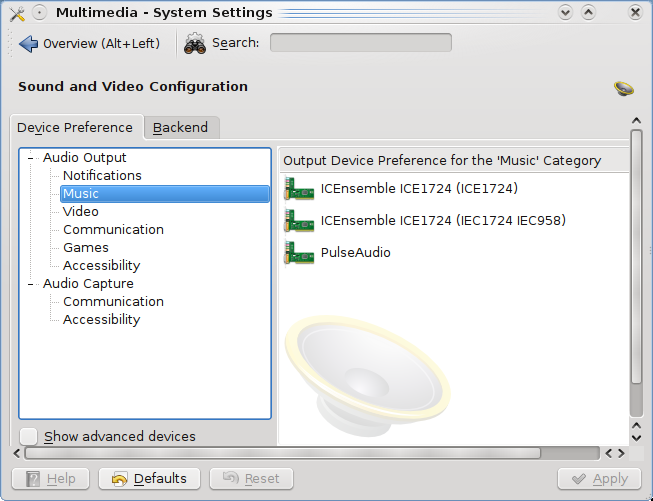Image resolution: width=653 pixels, height=501 pixels.
Task: Select the Games category
Action: coord(86,248)
